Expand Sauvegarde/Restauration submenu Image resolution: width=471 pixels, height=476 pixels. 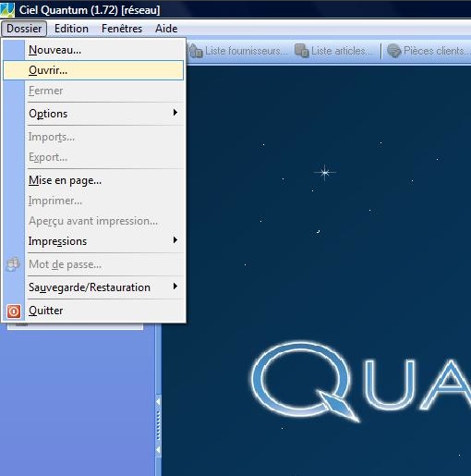tap(93, 287)
